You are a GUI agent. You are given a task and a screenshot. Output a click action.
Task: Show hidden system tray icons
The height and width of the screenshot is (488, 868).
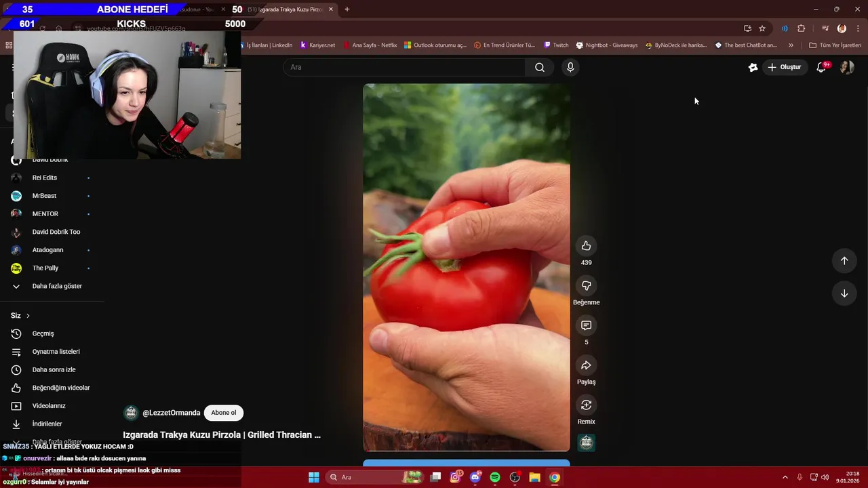pos(785,477)
